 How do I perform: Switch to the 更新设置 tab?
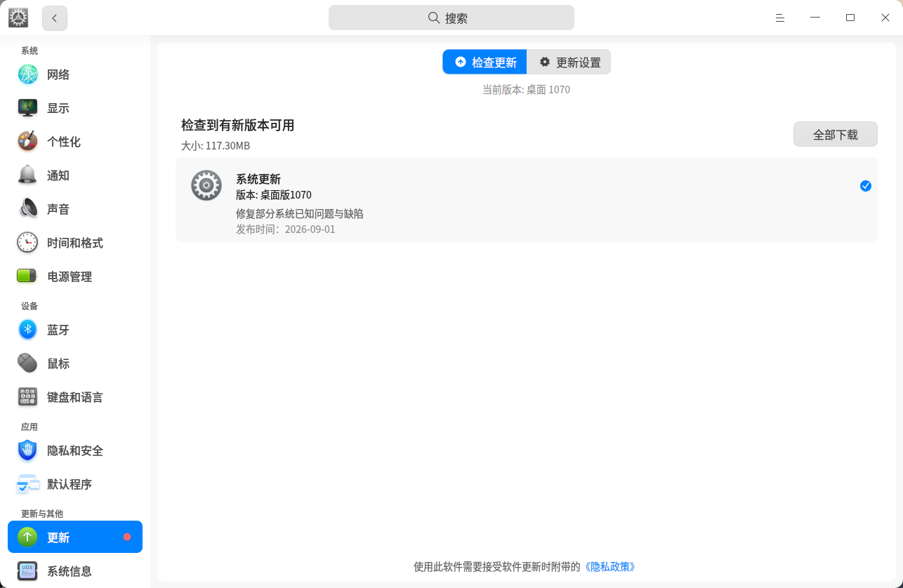click(x=569, y=62)
